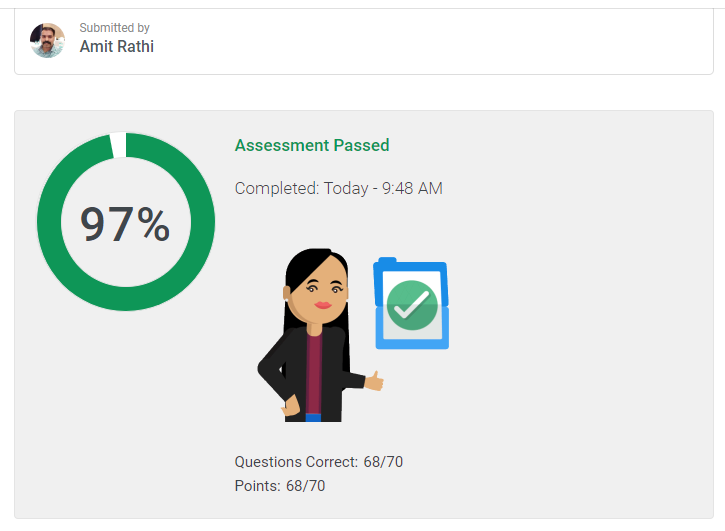This screenshot has height=531, width=725.
Task: Click the woman's maroon shirt
Action: pos(314,375)
